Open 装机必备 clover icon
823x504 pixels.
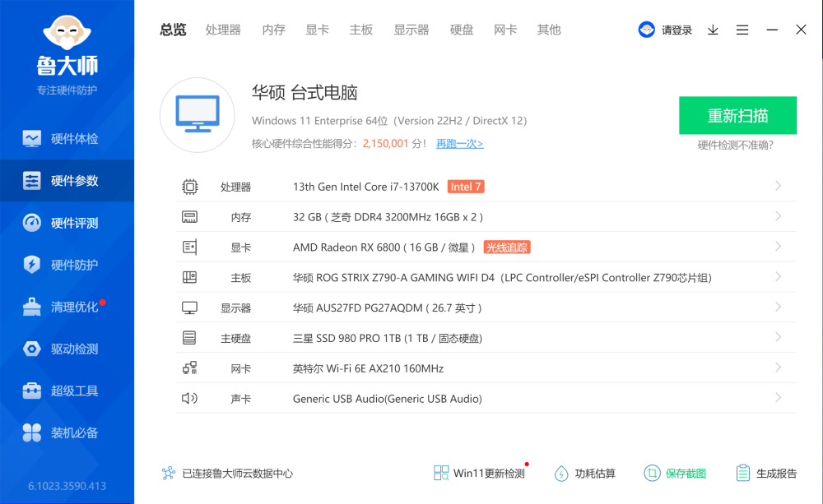(x=31, y=432)
